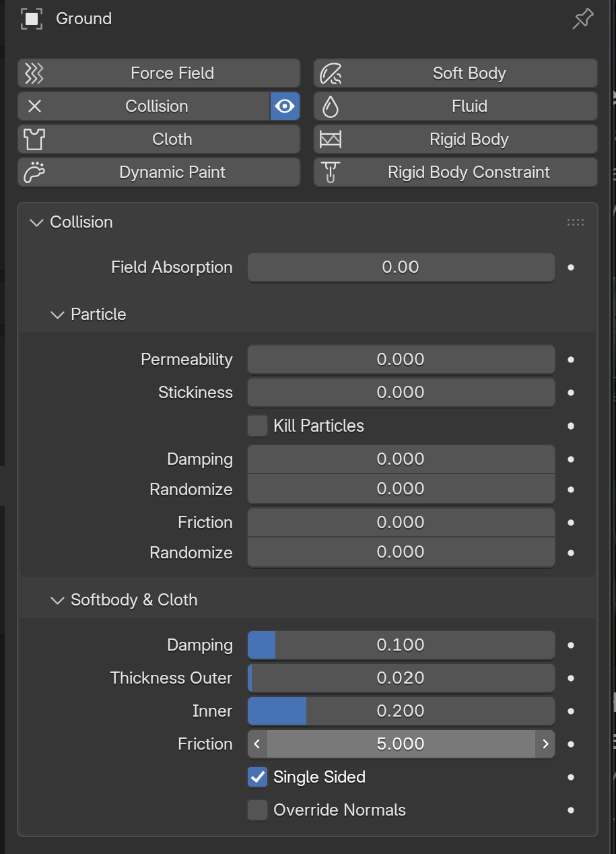Click the Particle Friction value field
Image resolution: width=616 pixels, height=854 pixels.
[x=401, y=523]
